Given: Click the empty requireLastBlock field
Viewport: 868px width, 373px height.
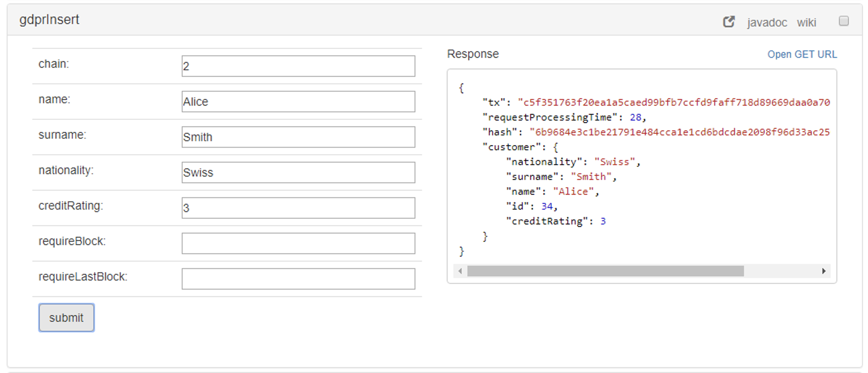Looking at the screenshot, I should (298, 279).
